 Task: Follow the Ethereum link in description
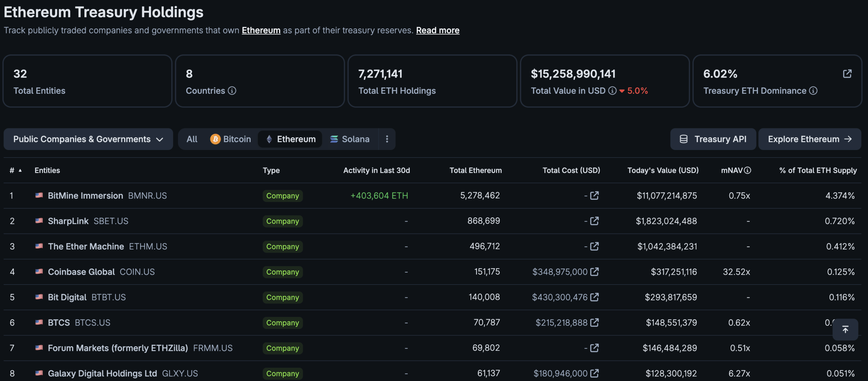coord(261,30)
